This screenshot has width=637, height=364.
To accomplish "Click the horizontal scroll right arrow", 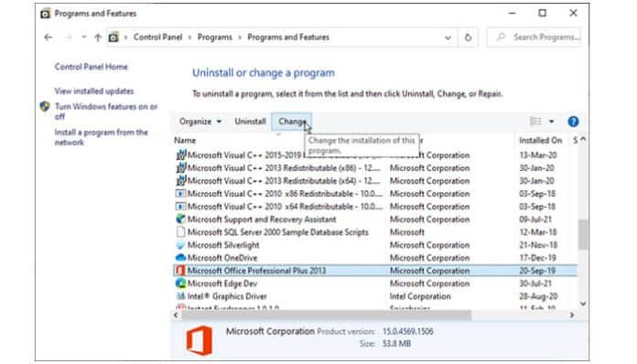I will pyautogui.click(x=572, y=315).
